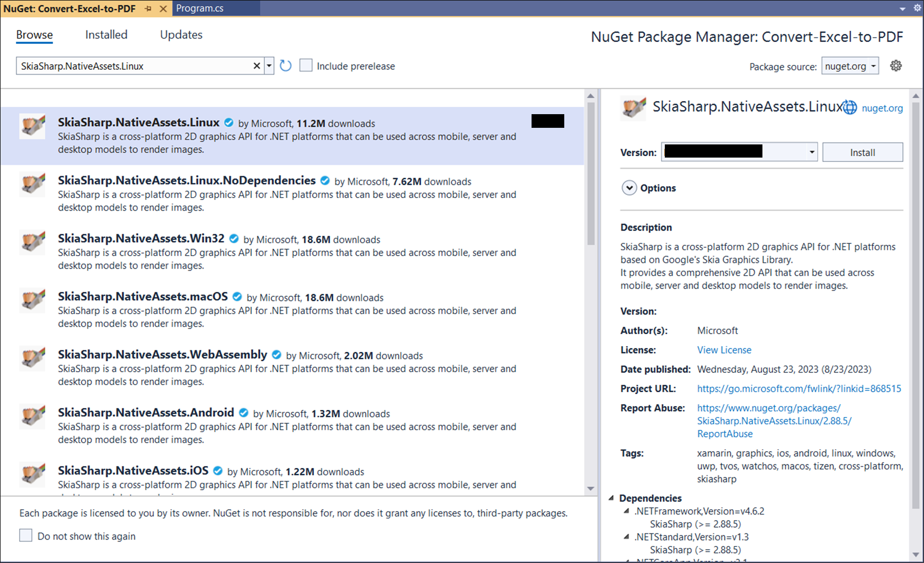Click SkiaSharp.NativeAssets.Linux package icon in list
This screenshot has width=924, height=563.
click(x=32, y=126)
